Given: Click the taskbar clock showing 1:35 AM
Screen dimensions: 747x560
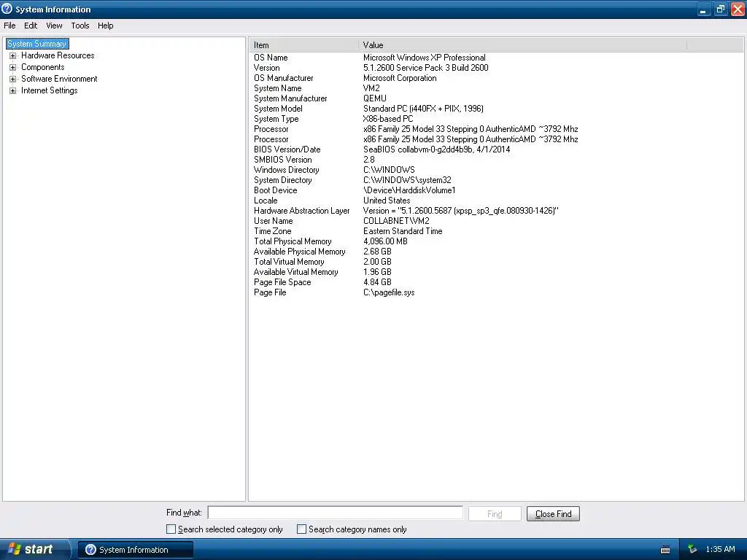Looking at the screenshot, I should pyautogui.click(x=720, y=550).
